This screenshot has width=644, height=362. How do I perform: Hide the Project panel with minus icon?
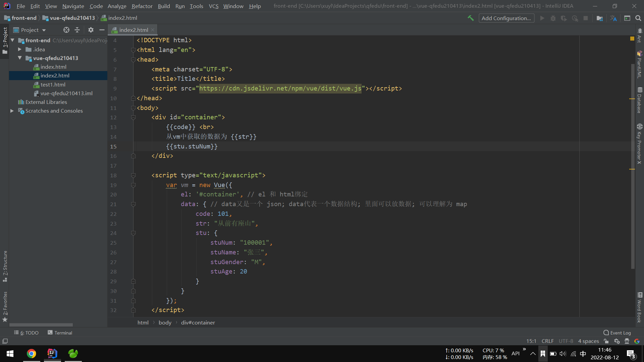tap(102, 30)
